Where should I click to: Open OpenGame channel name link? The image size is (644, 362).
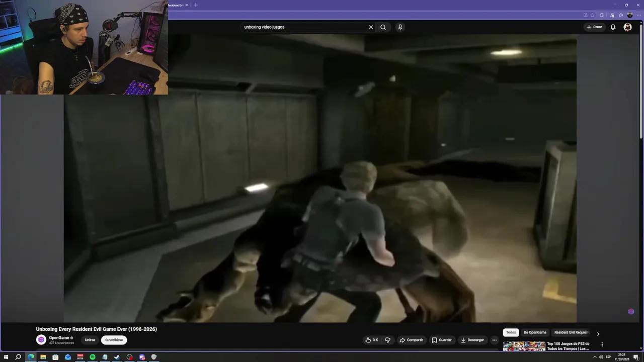[x=59, y=338]
